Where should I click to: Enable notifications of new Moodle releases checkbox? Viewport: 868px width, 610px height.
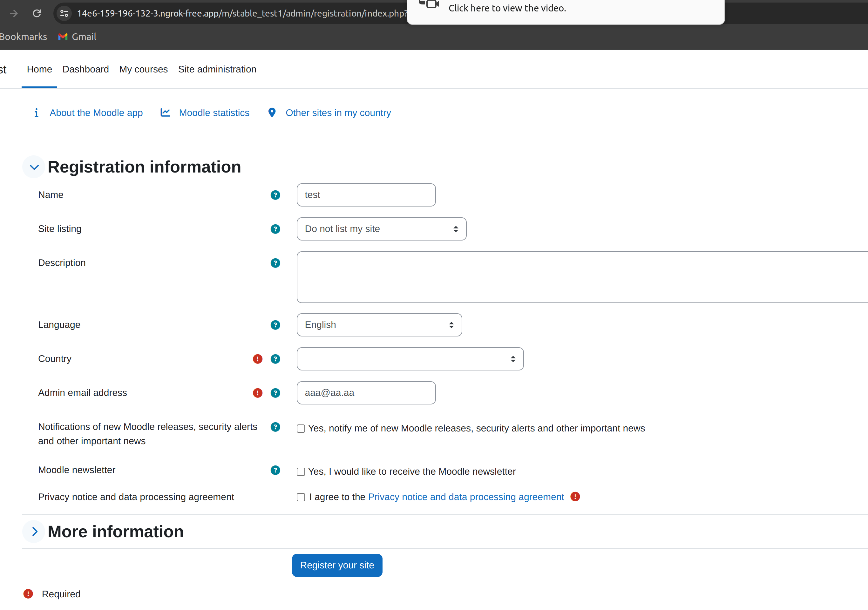(x=301, y=429)
